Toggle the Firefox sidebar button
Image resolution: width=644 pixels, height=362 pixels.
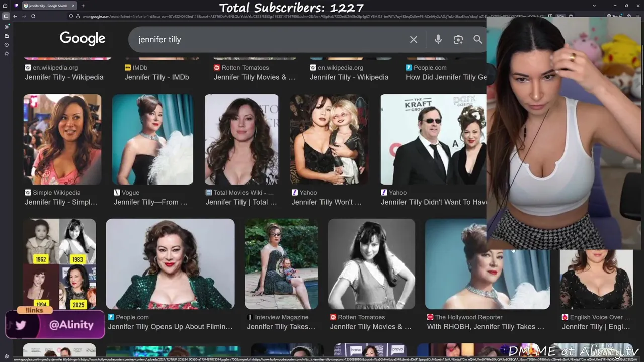click(6, 16)
